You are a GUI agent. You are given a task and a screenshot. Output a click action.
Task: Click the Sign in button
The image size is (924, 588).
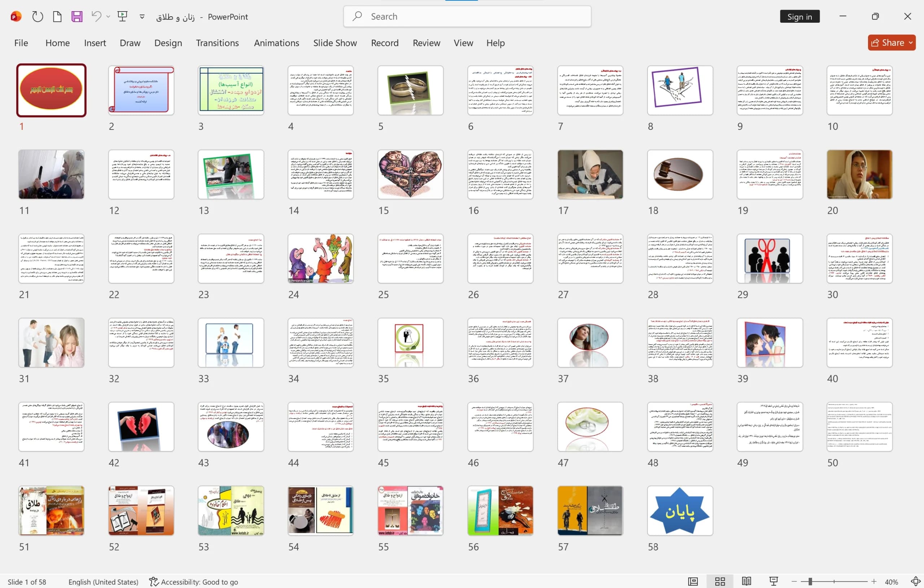800,17
